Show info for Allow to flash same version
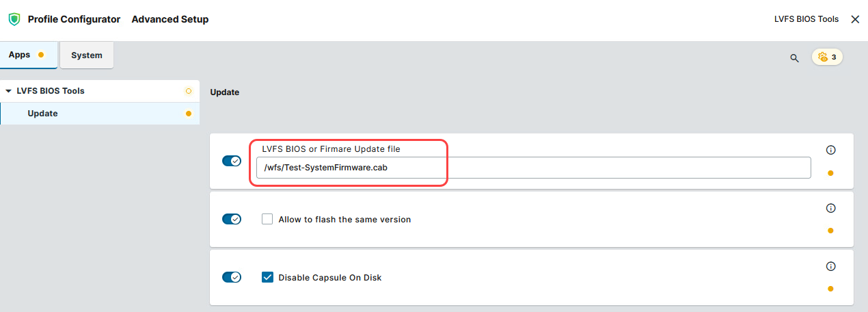Image resolution: width=868 pixels, height=312 pixels. coord(831,208)
